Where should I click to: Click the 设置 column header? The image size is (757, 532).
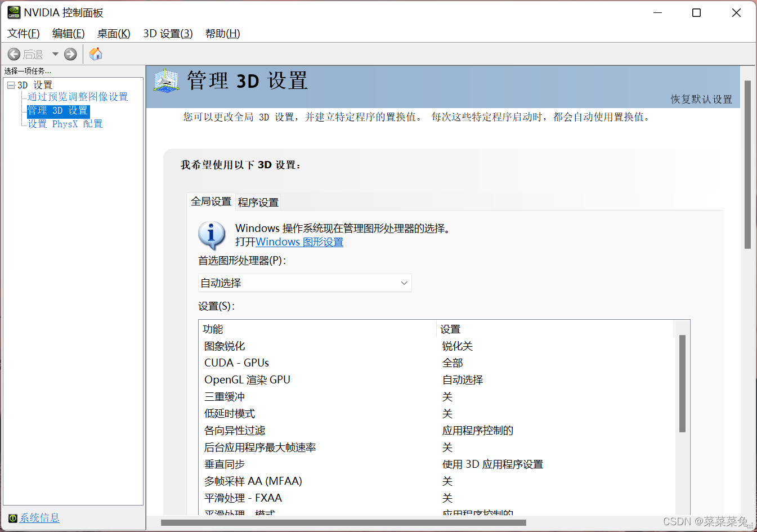(x=556, y=329)
